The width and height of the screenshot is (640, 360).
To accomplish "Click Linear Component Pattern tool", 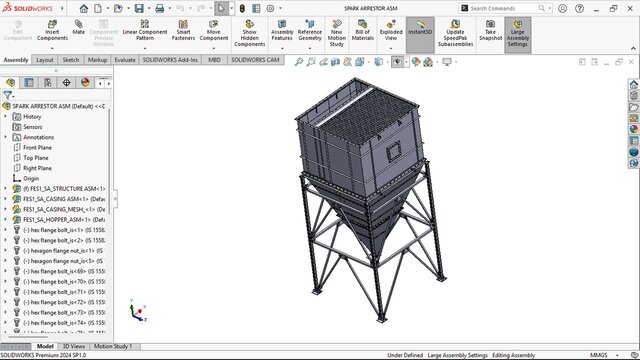I will (144, 31).
